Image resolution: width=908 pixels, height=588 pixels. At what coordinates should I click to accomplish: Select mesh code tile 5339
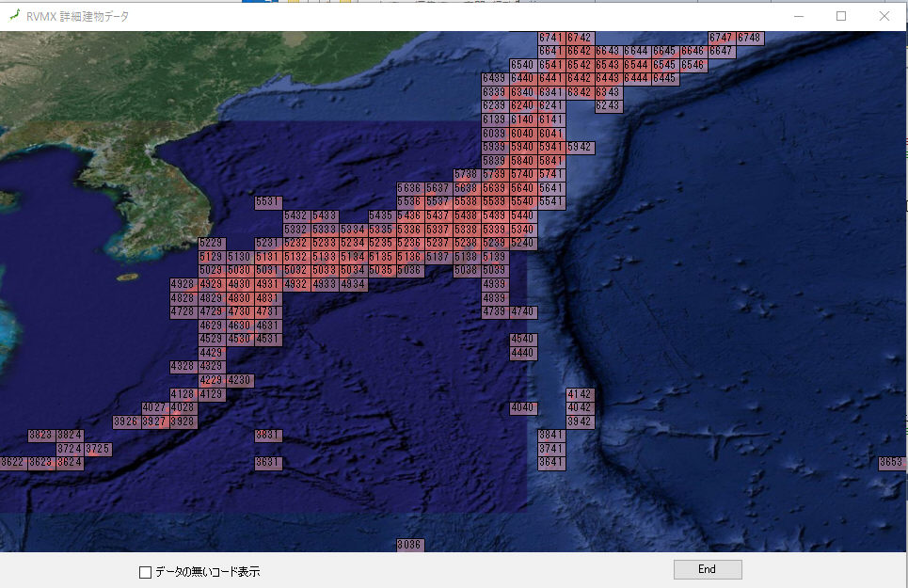(x=494, y=230)
